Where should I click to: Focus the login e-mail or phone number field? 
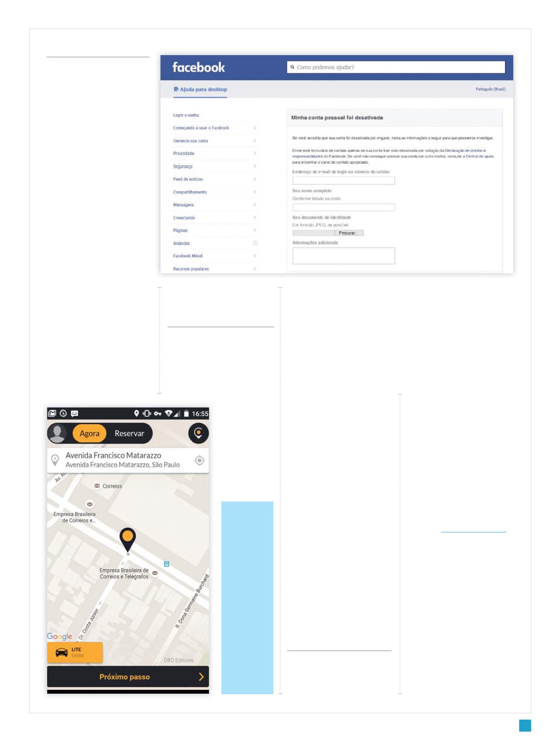coord(343,180)
